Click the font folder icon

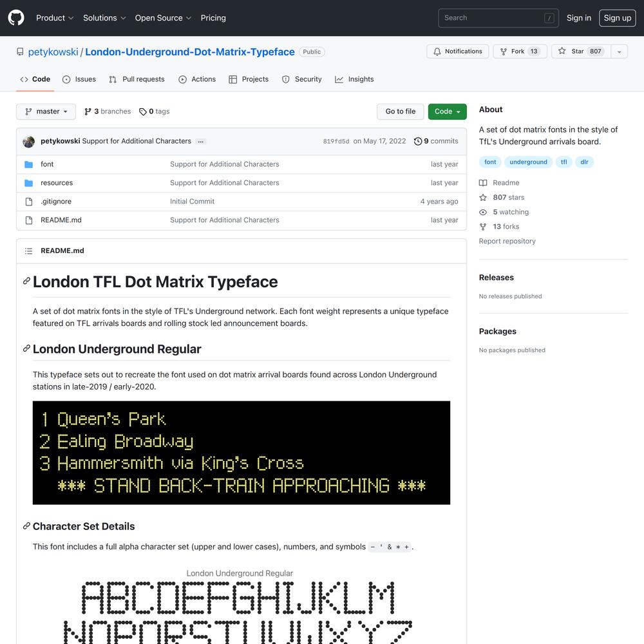pyautogui.click(x=29, y=165)
